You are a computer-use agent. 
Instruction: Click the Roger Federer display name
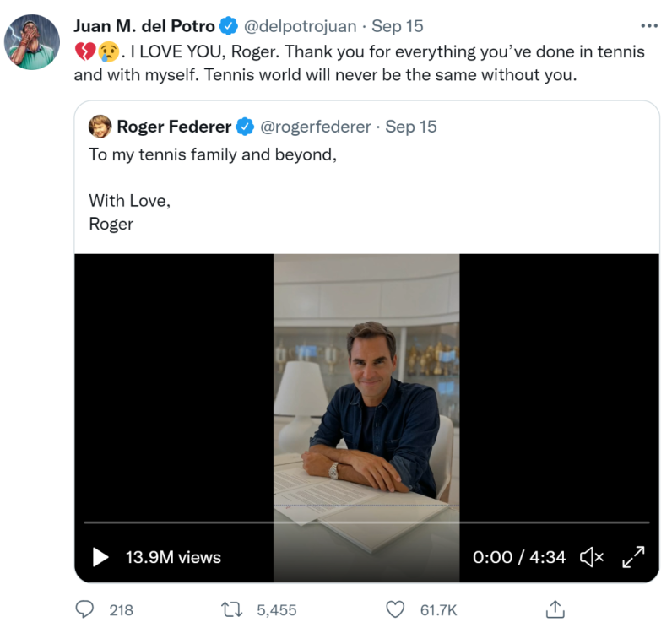point(173,127)
